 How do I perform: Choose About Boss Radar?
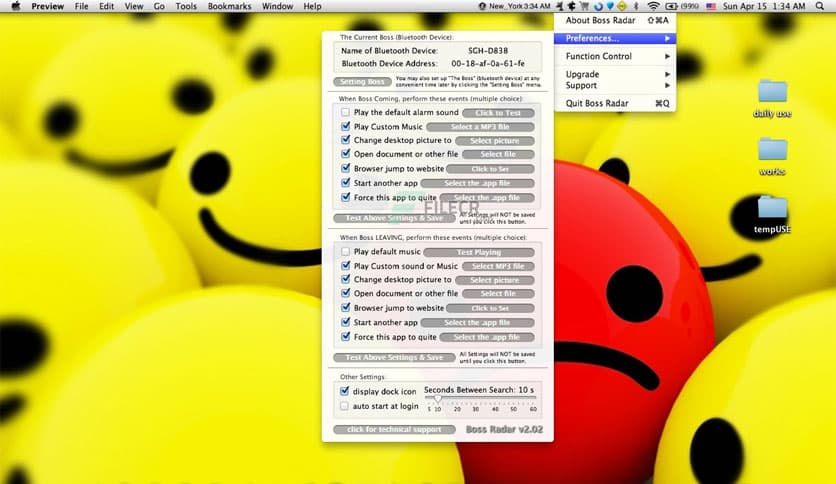click(615, 20)
